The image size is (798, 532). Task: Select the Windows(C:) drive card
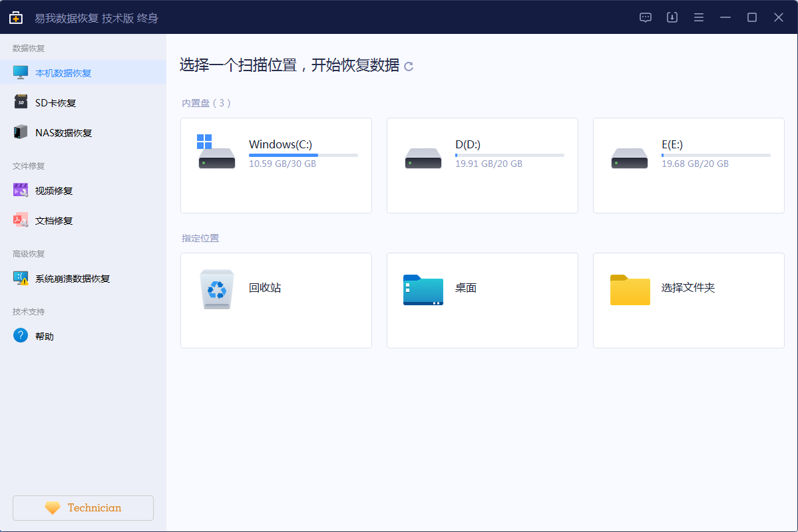pyautogui.click(x=276, y=166)
